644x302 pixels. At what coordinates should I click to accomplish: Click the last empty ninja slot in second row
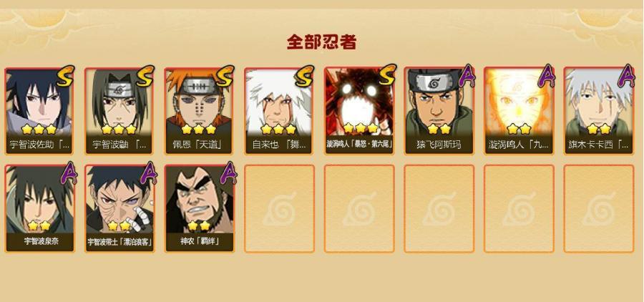599,209
